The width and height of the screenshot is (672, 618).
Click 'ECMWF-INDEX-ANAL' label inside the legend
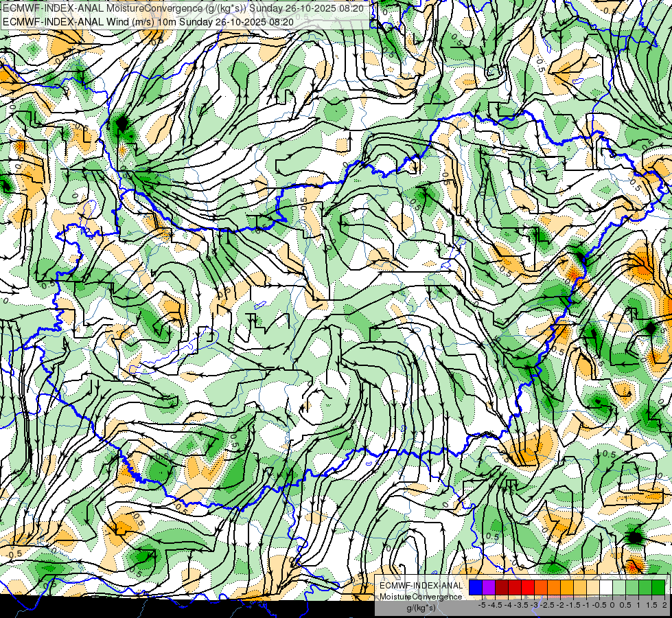point(421,586)
